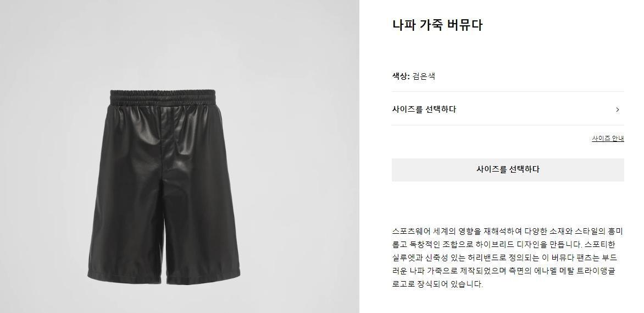Click the chevron arrow in the size row
This screenshot has height=313, width=644.
tap(617, 109)
